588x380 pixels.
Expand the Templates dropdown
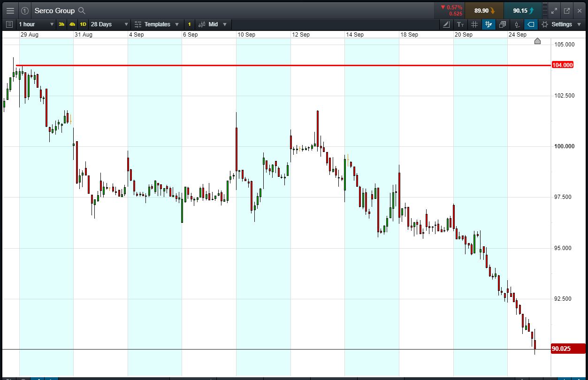[x=156, y=24]
